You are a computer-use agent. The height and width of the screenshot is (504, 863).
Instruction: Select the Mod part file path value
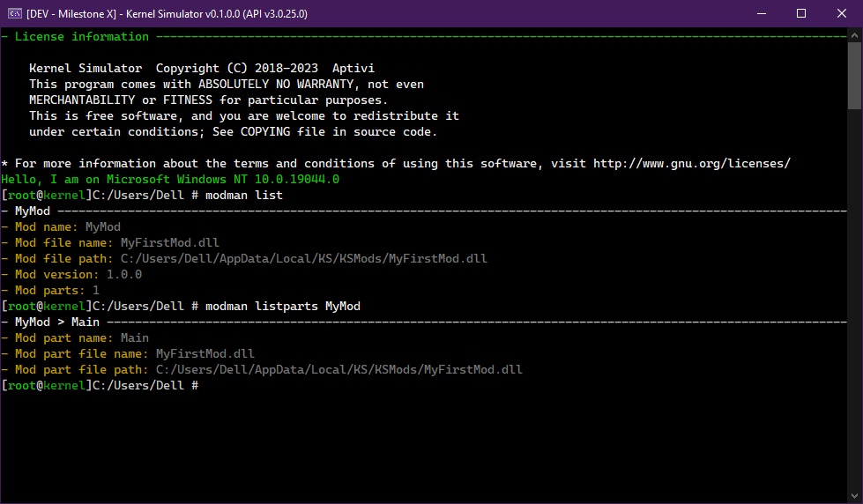click(339, 370)
